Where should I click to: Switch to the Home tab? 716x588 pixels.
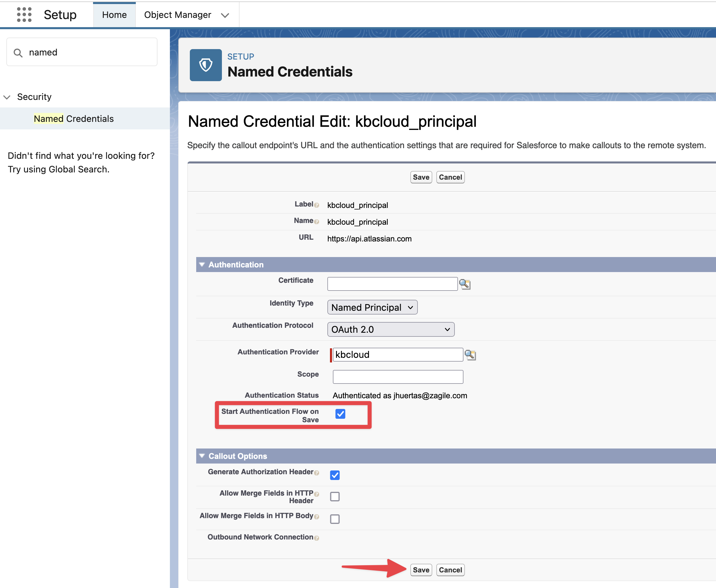click(x=114, y=15)
